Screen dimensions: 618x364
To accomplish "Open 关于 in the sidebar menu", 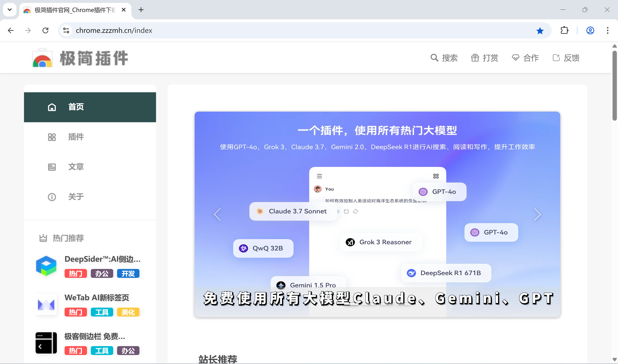I will tap(76, 197).
